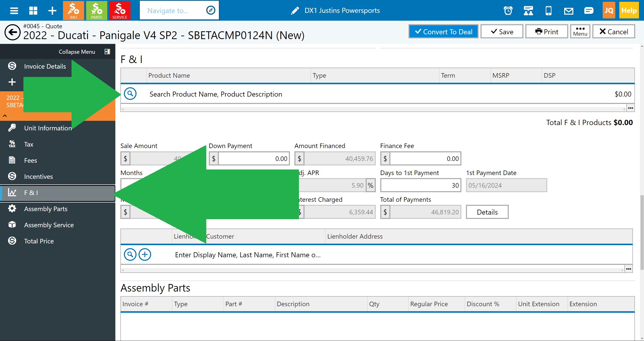Toggle the Collapse Menu sidebar button

pos(107,52)
